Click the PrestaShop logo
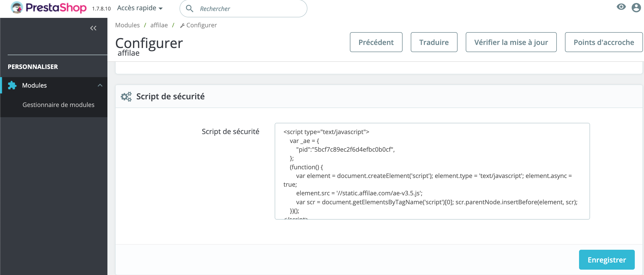 [49, 8]
